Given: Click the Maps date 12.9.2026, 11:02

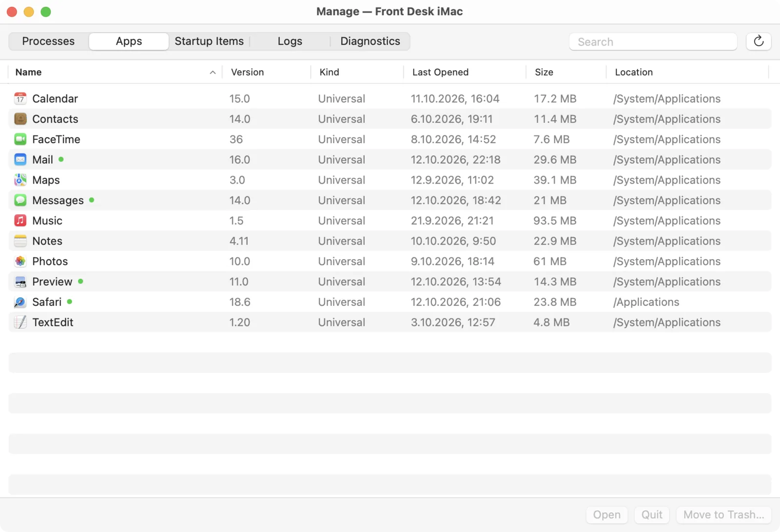Looking at the screenshot, I should [452, 180].
